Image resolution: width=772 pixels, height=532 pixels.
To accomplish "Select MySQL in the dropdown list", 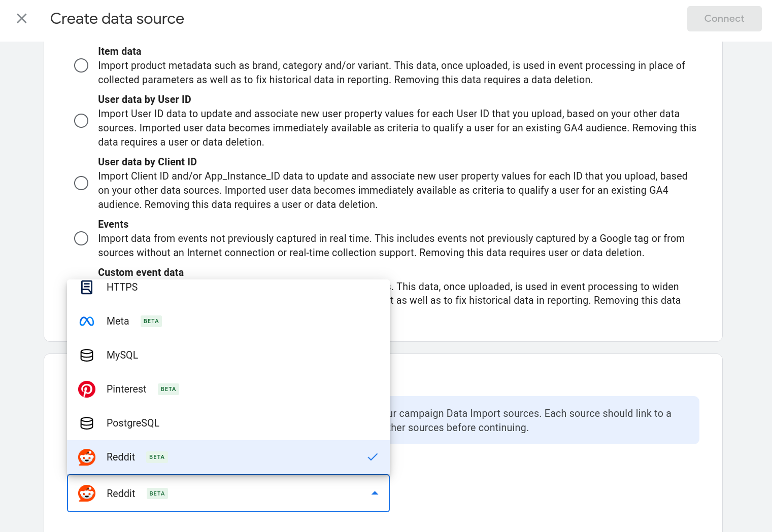I will (x=122, y=356).
